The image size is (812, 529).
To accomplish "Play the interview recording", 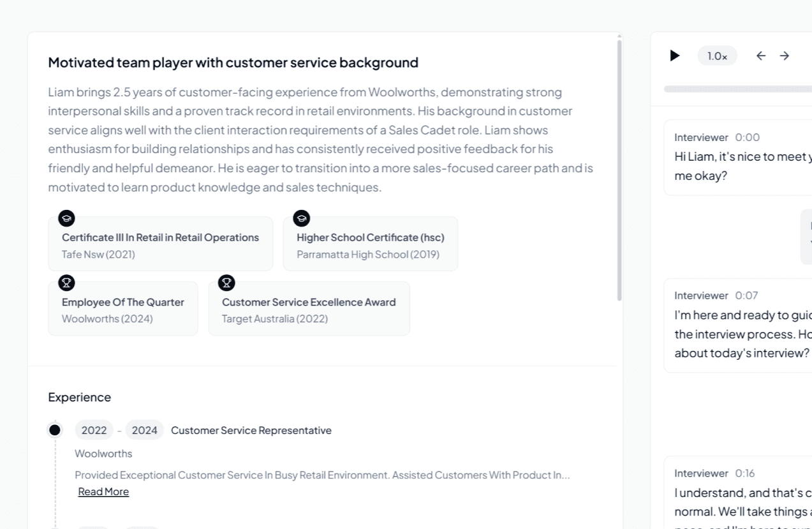I will click(x=675, y=56).
